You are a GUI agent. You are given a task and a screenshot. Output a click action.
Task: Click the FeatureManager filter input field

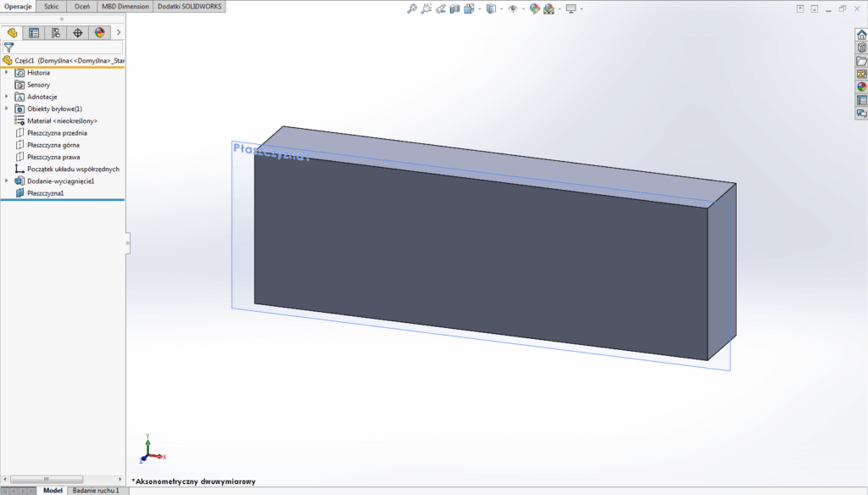pyautogui.click(x=64, y=48)
